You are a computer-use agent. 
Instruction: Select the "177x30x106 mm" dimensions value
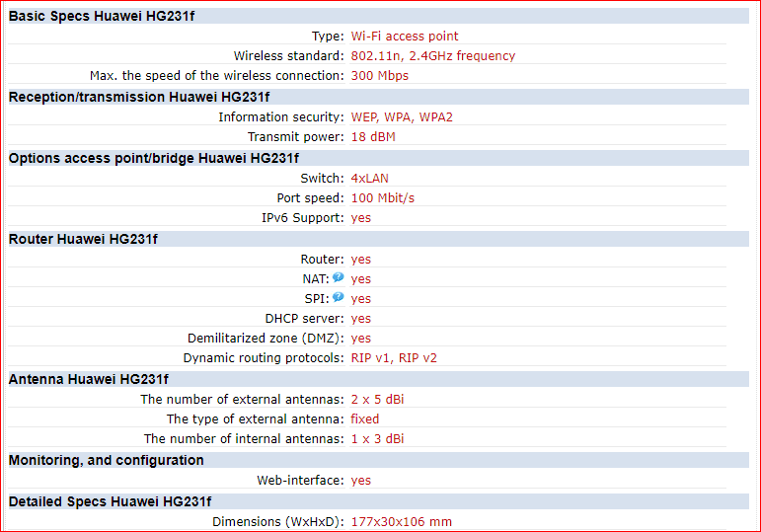click(x=402, y=521)
